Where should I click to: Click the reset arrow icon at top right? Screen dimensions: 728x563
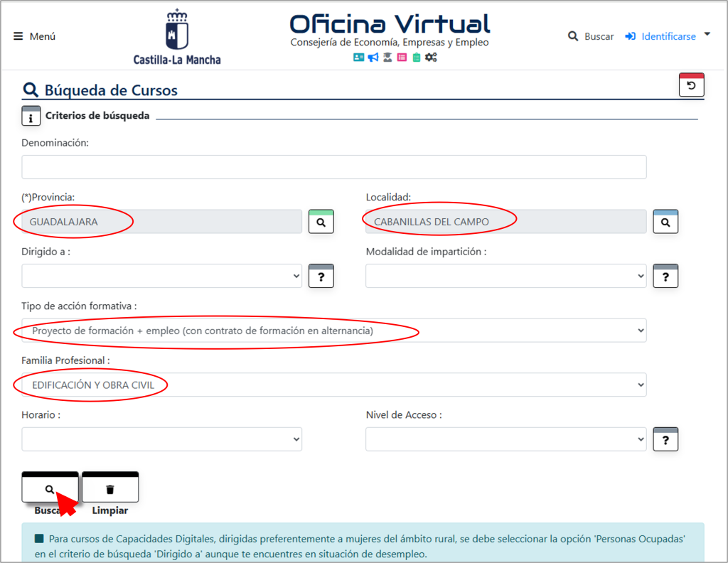(692, 85)
